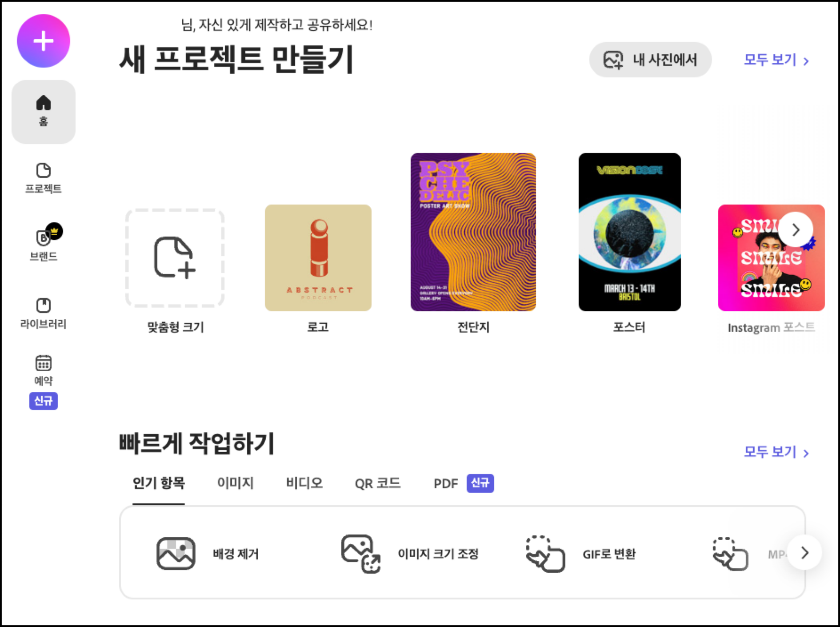Click the purple plus create button
840x627 pixels.
43,40
